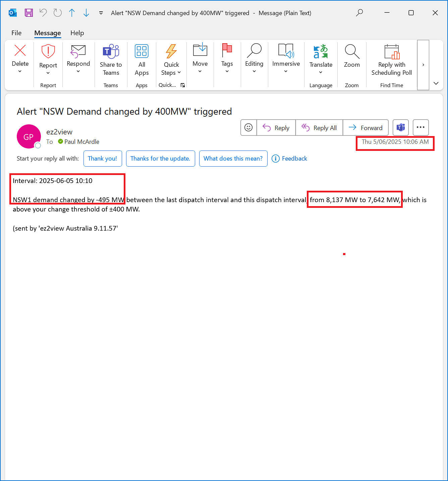Click the received date Thu 5/06/2025 10:06 AM
The height and width of the screenshot is (481, 448).
coord(395,142)
